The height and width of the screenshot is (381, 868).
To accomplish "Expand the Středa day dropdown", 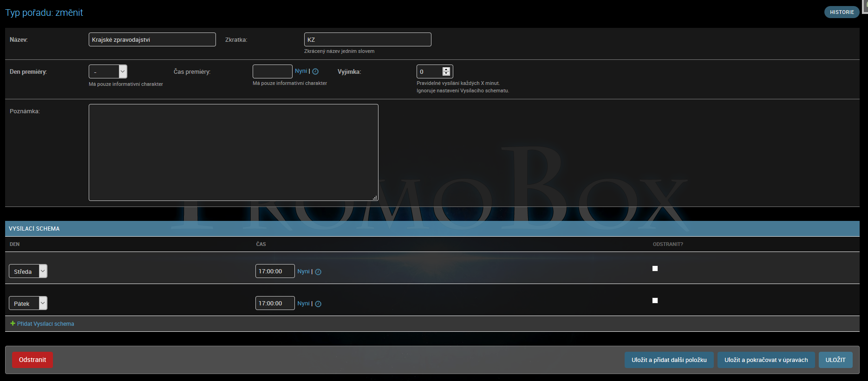I will tap(28, 271).
